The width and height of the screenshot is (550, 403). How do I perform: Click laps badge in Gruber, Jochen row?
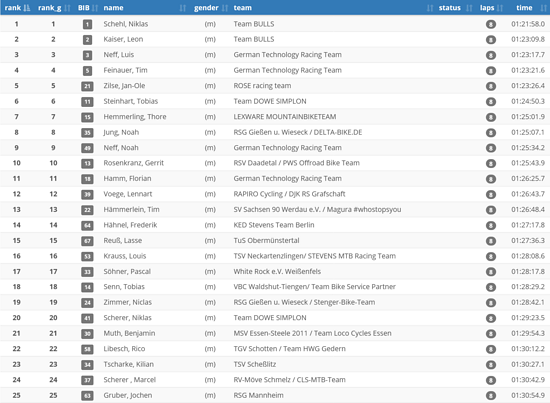coord(491,396)
